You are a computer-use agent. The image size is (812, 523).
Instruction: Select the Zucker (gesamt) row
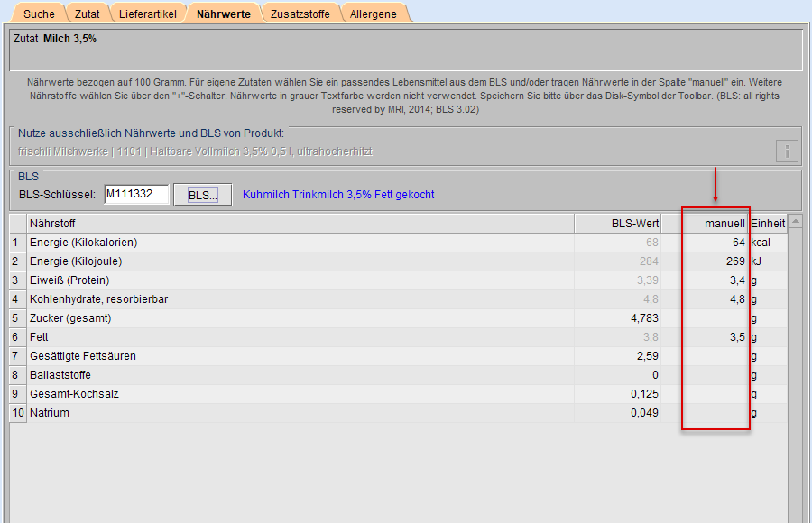click(399, 318)
